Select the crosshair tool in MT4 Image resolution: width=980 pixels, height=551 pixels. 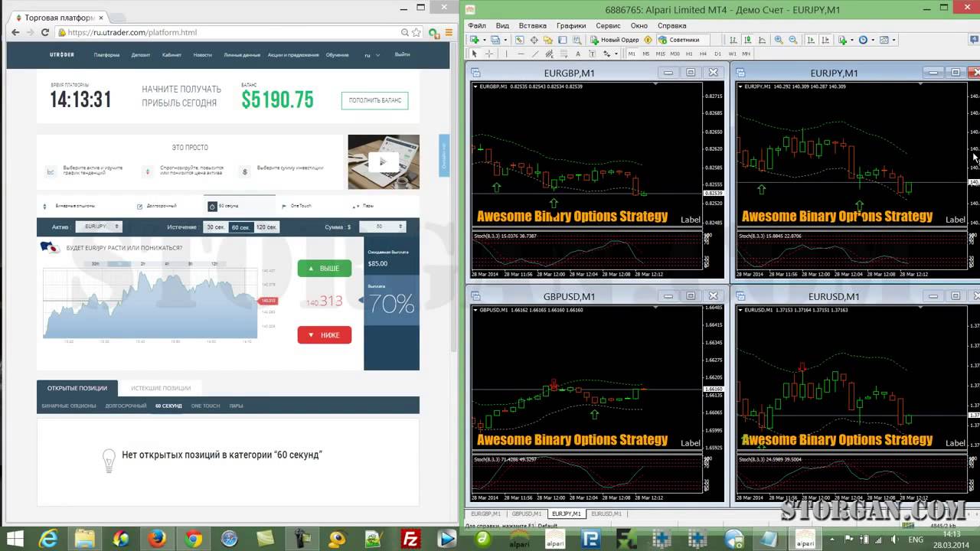pos(489,54)
